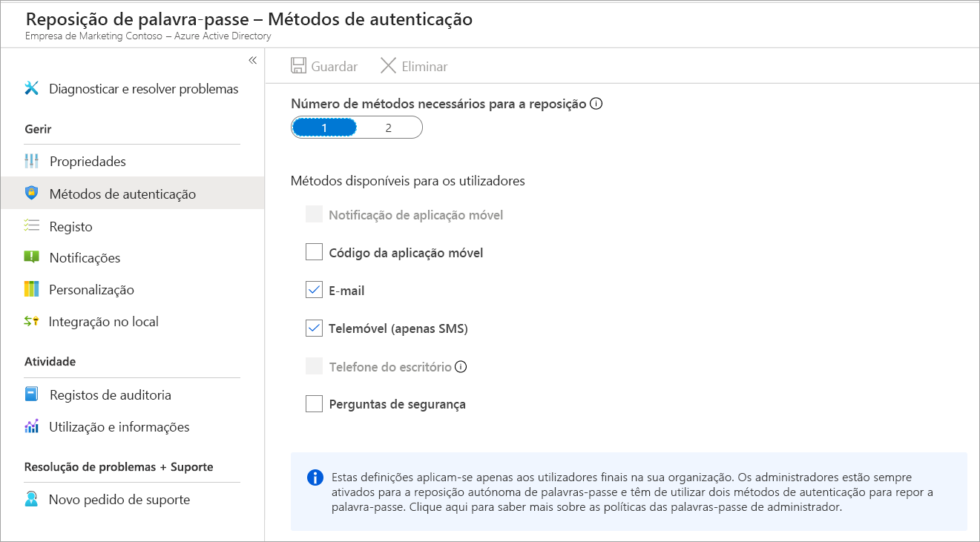The width and height of the screenshot is (980, 542).
Task: Select the Notificações icon in sidebar
Action: [31, 257]
